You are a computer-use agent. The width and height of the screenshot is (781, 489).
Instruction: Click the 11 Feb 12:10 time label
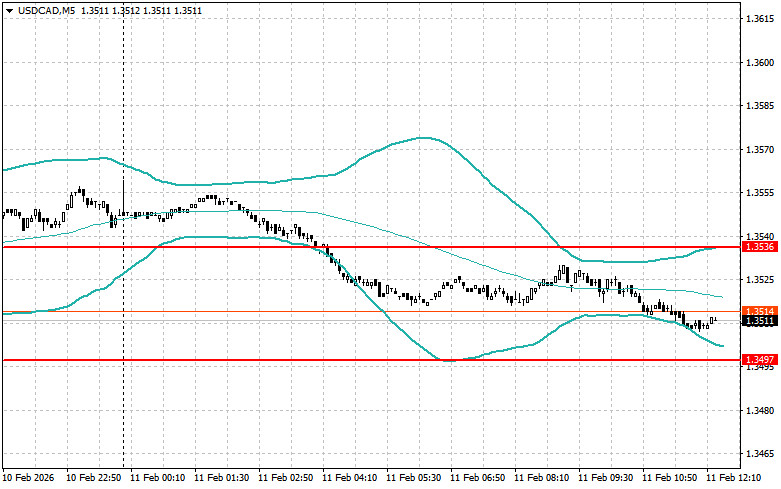click(735, 478)
